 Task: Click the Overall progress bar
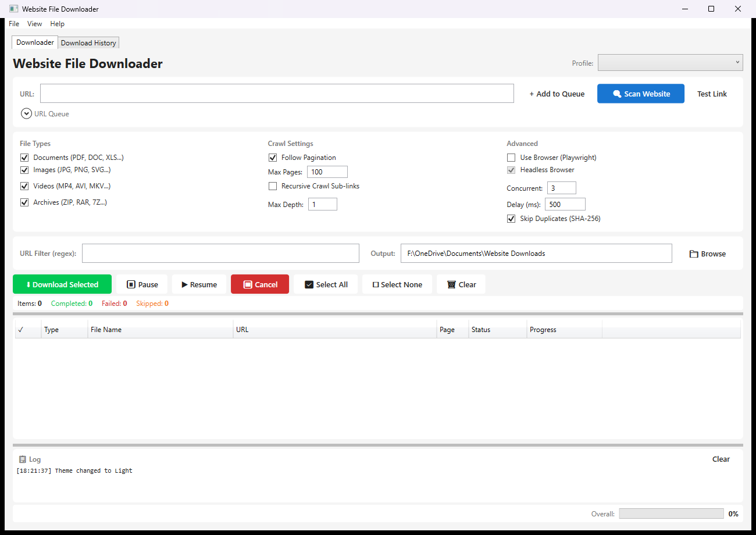(x=671, y=514)
